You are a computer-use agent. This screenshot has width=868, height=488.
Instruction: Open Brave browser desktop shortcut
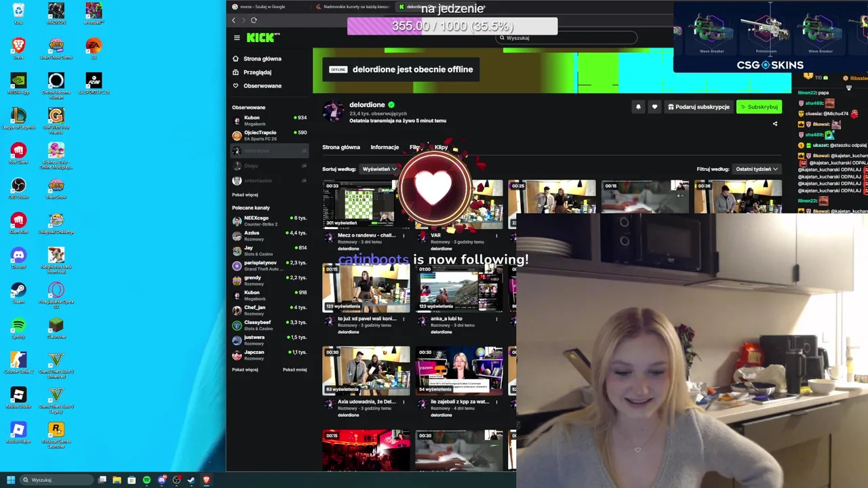pyautogui.click(x=18, y=49)
